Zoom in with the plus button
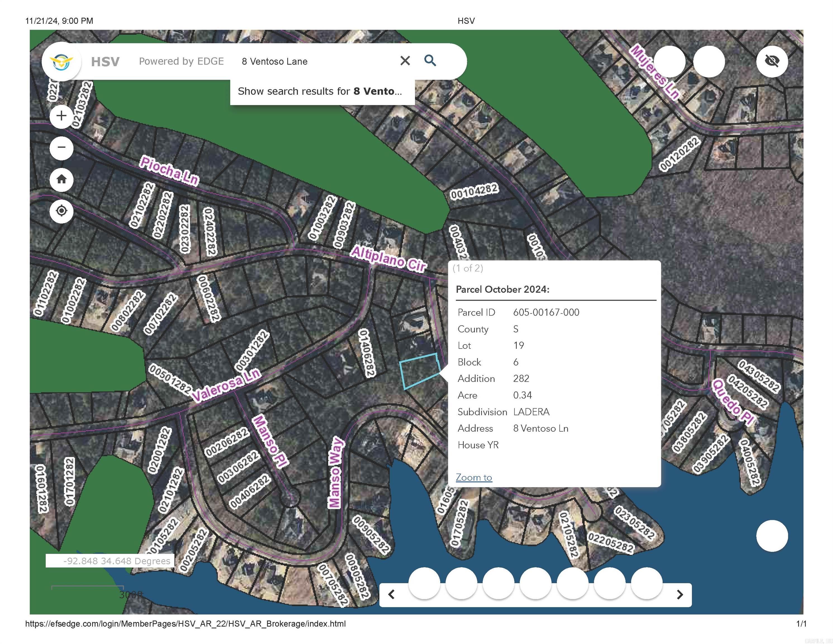The height and width of the screenshot is (644, 833). tap(61, 116)
